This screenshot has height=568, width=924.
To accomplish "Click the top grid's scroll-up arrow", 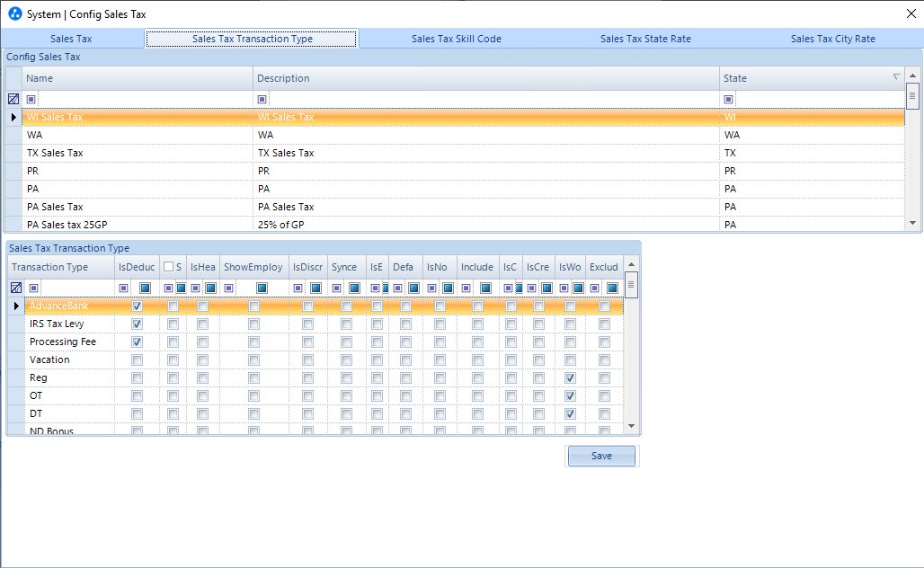I will (913, 75).
